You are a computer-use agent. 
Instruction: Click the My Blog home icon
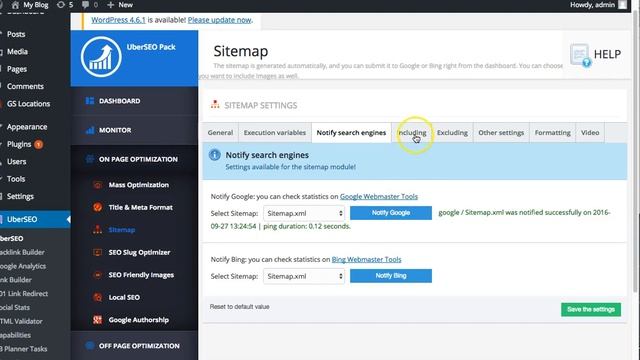[x=16, y=5]
